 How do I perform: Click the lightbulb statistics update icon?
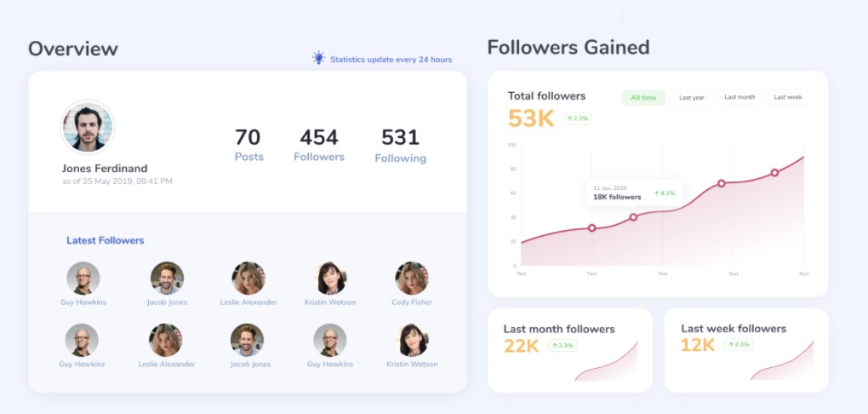[x=318, y=58]
